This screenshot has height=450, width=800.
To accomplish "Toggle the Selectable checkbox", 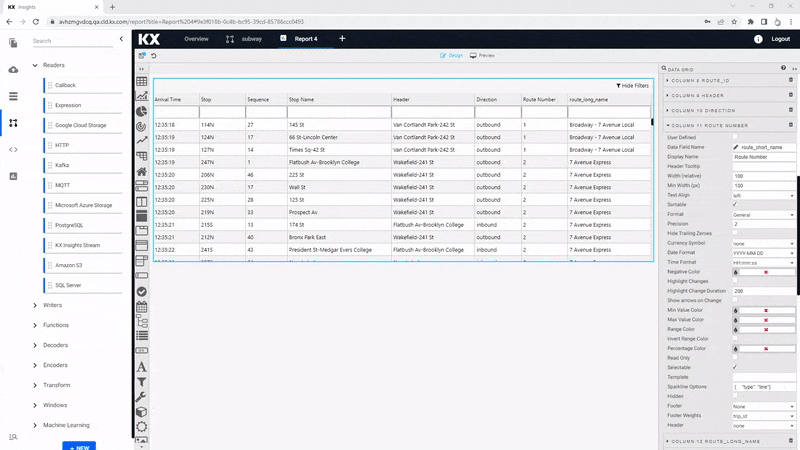I will (735, 366).
